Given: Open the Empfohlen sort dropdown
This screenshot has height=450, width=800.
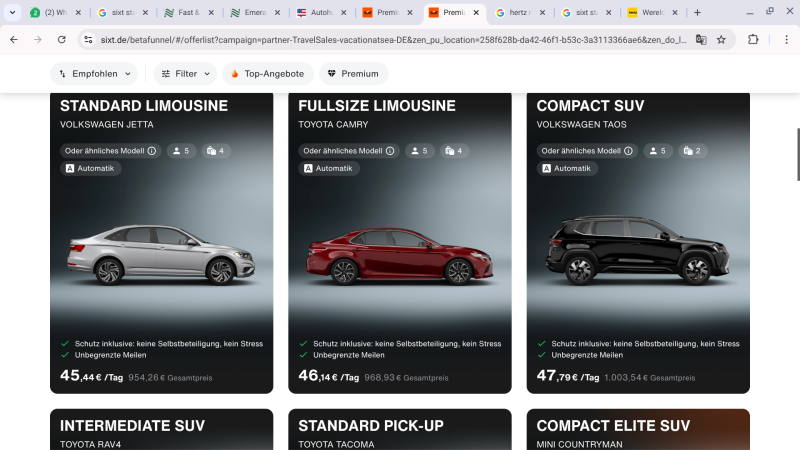Looking at the screenshot, I should [x=94, y=73].
